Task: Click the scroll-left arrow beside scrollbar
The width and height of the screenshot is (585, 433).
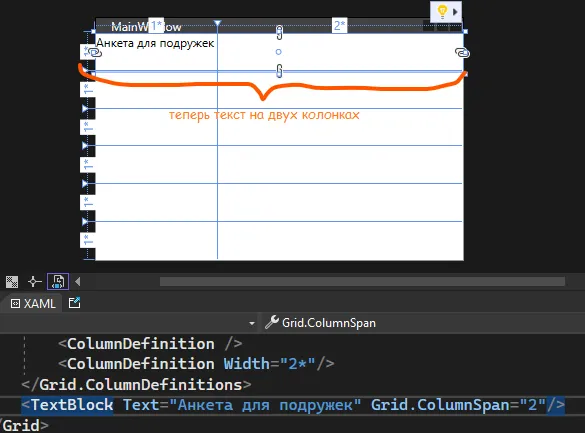Action: click(78, 282)
